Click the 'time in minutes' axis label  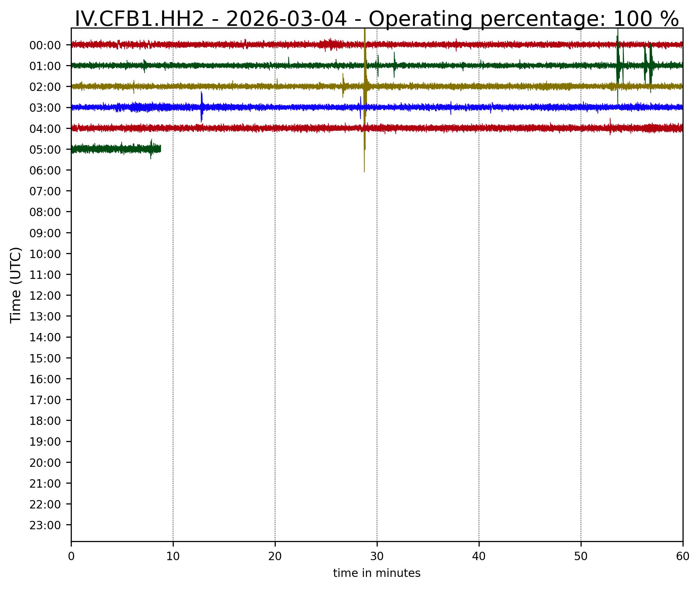tap(377, 573)
